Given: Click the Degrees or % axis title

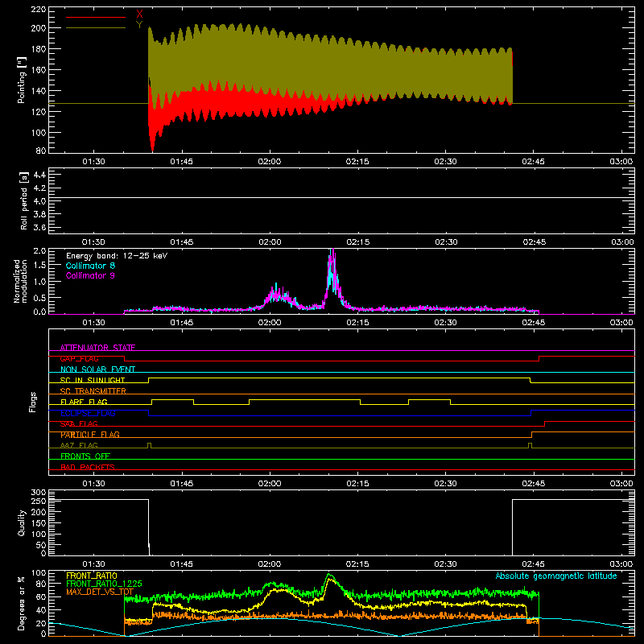Looking at the screenshot, I should point(21,604).
